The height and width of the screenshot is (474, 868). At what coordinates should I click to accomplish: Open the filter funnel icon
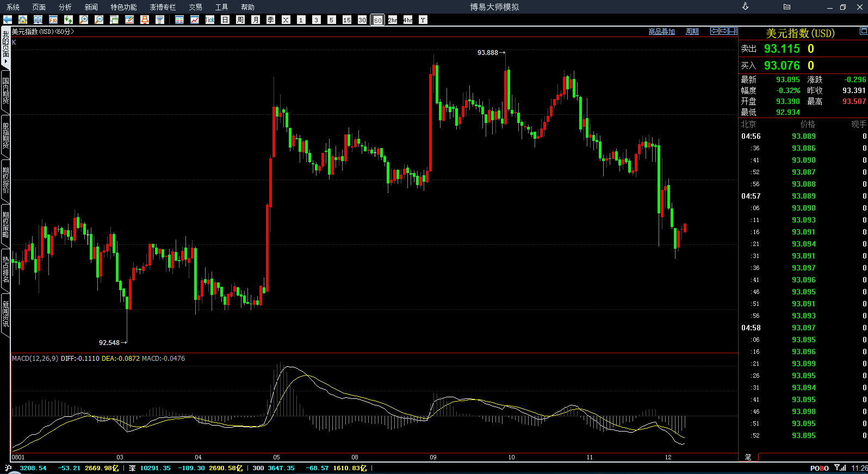point(160,20)
